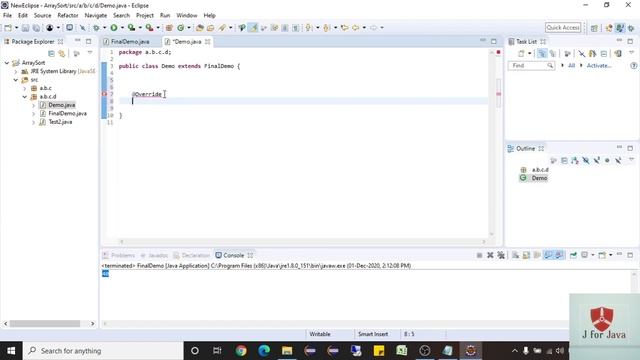Click the Run button in the toolbar

[x=114, y=28]
